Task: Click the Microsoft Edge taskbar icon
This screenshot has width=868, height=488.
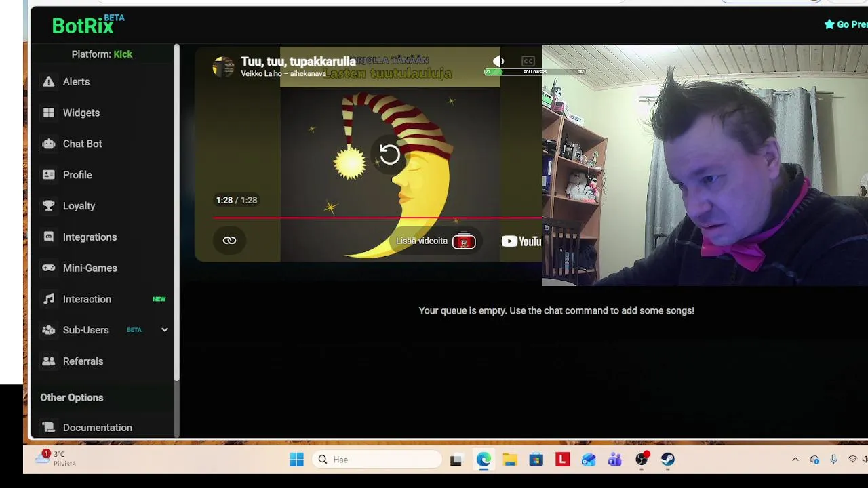Action: (483, 460)
